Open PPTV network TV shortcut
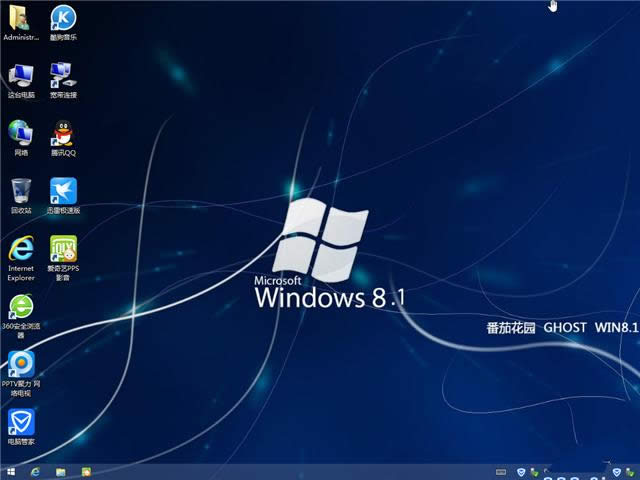Image resolution: width=640 pixels, height=480 pixels. [20, 363]
